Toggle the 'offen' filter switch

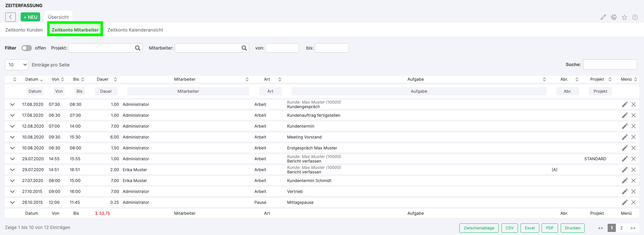[x=26, y=48]
